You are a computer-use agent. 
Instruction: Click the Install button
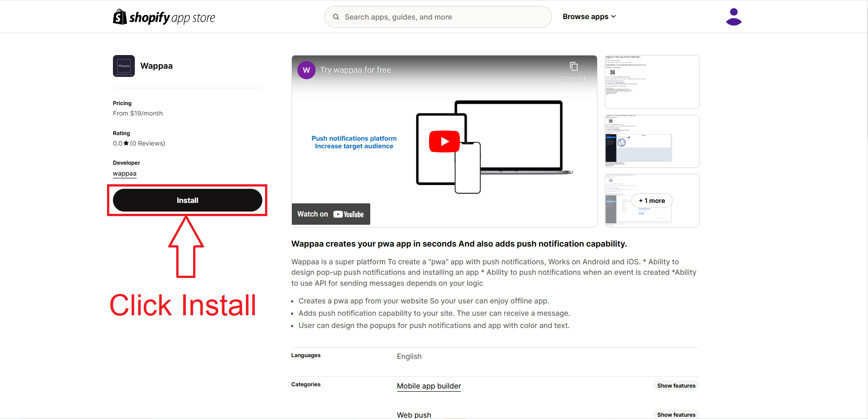[188, 200]
